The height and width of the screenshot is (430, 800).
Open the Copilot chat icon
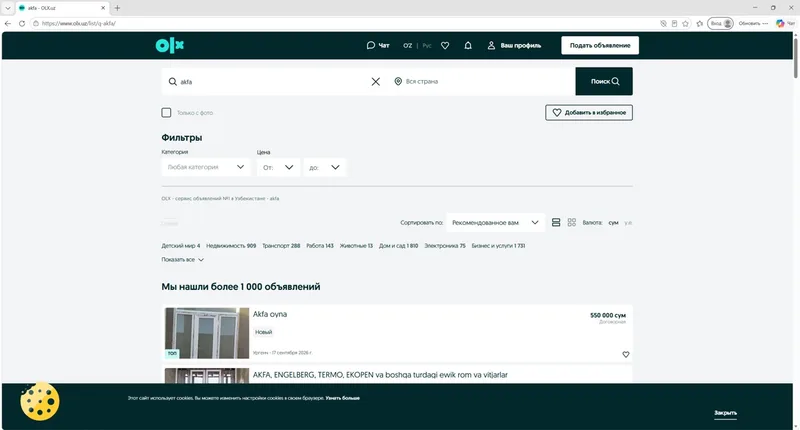(780, 23)
